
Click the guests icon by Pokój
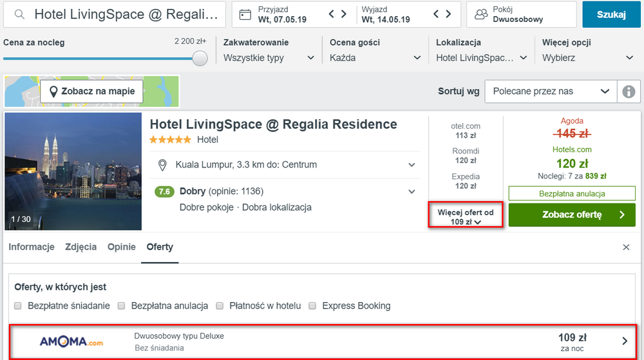point(481,14)
